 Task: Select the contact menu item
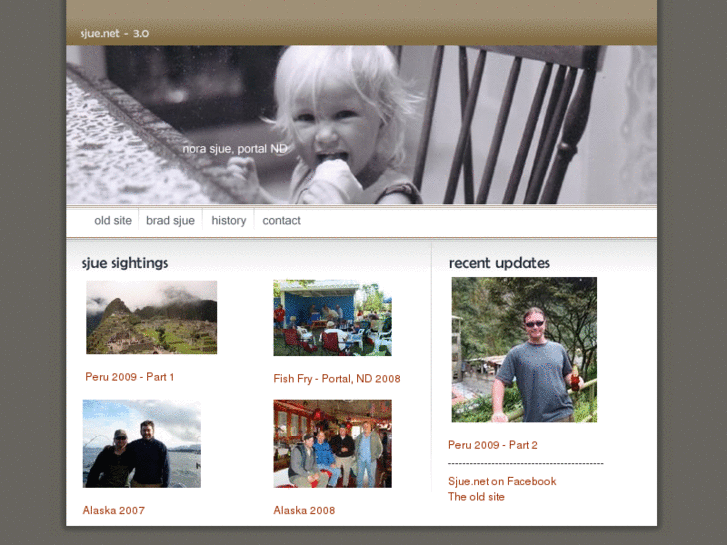coord(281,221)
